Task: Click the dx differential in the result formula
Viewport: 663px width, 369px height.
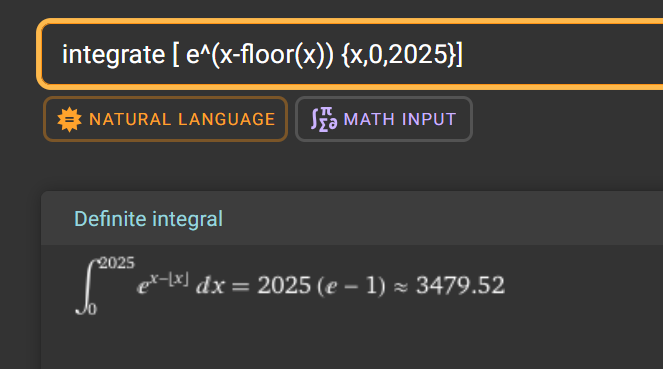Action: (210, 286)
